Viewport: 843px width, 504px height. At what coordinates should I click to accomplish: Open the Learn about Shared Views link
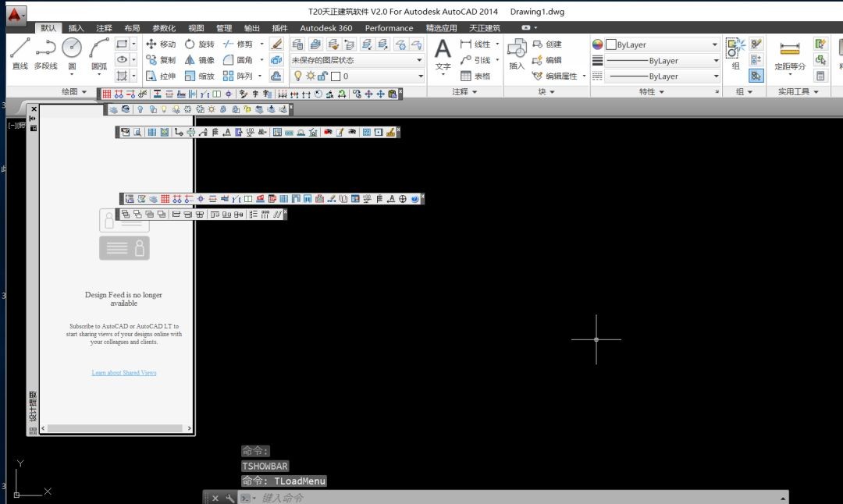coord(124,372)
